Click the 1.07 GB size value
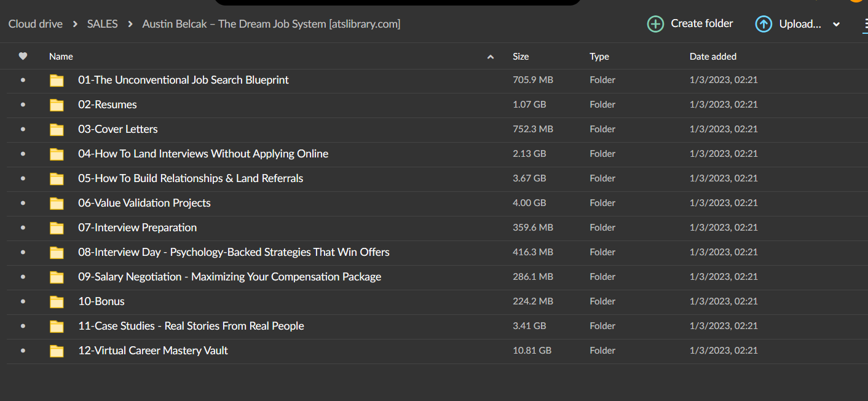Viewport: 868px width, 401px height. [x=529, y=105]
